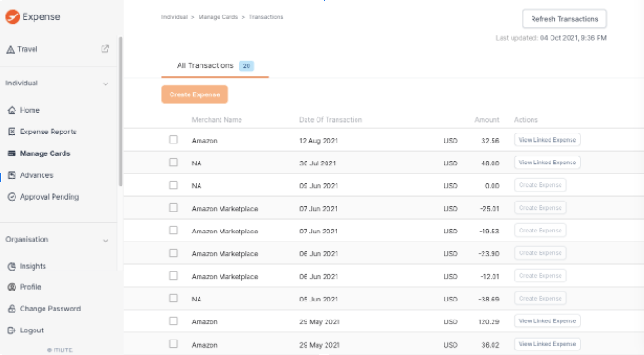This screenshot has height=355, width=644.
Task: Collapse the Individual section chevron
Action: tap(105, 84)
